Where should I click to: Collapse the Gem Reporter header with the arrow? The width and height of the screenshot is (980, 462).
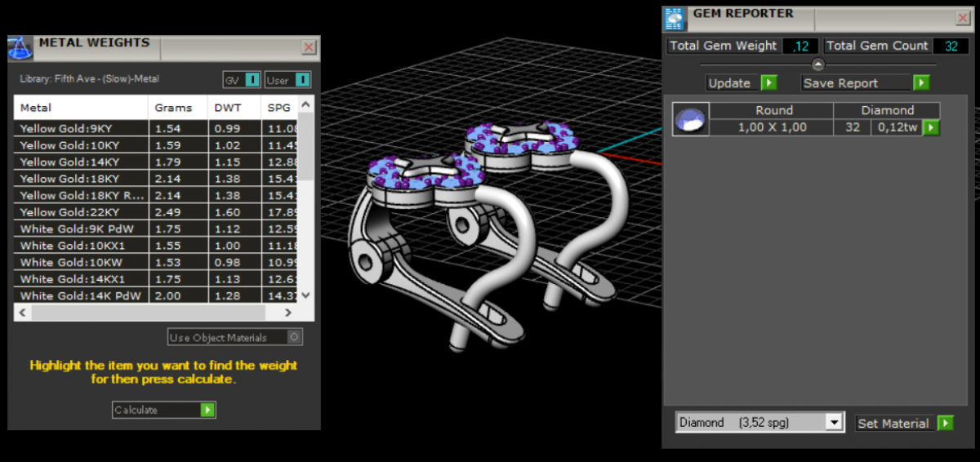(818, 64)
